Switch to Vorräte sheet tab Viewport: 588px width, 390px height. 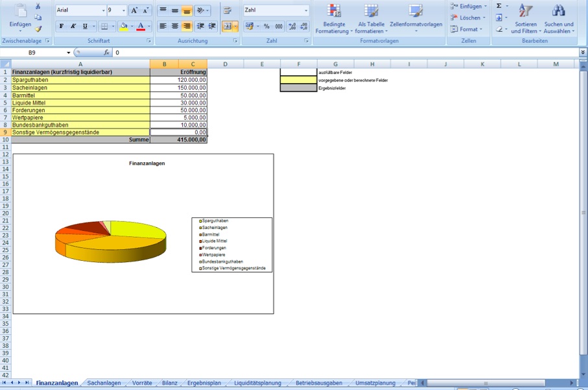click(x=142, y=383)
